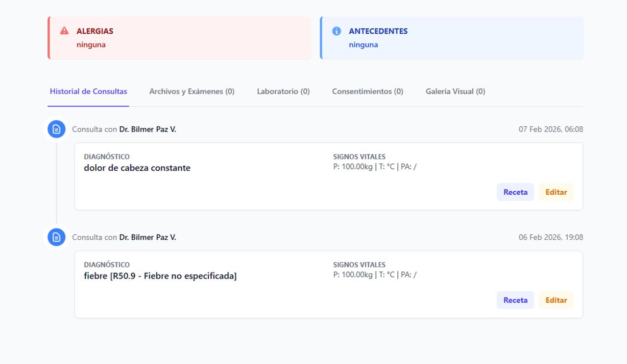This screenshot has width=627, height=364.
Task: Click the red allergy warning triangle icon
Action: [x=63, y=31]
